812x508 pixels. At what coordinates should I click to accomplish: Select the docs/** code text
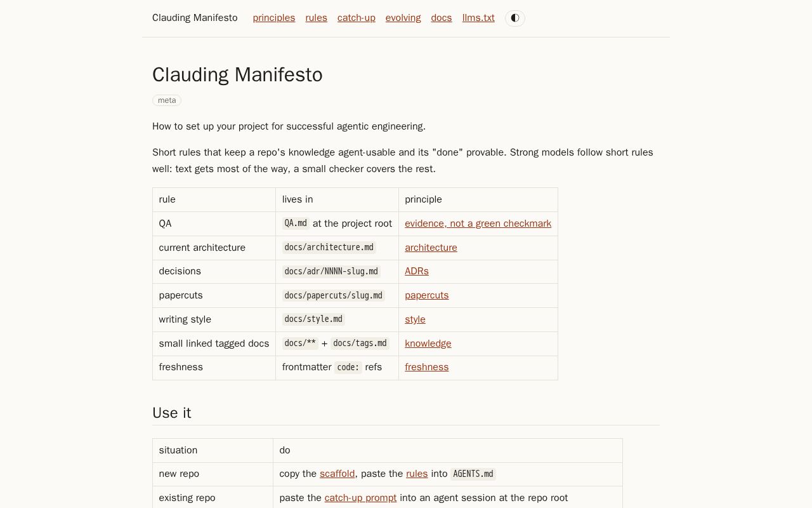(300, 344)
